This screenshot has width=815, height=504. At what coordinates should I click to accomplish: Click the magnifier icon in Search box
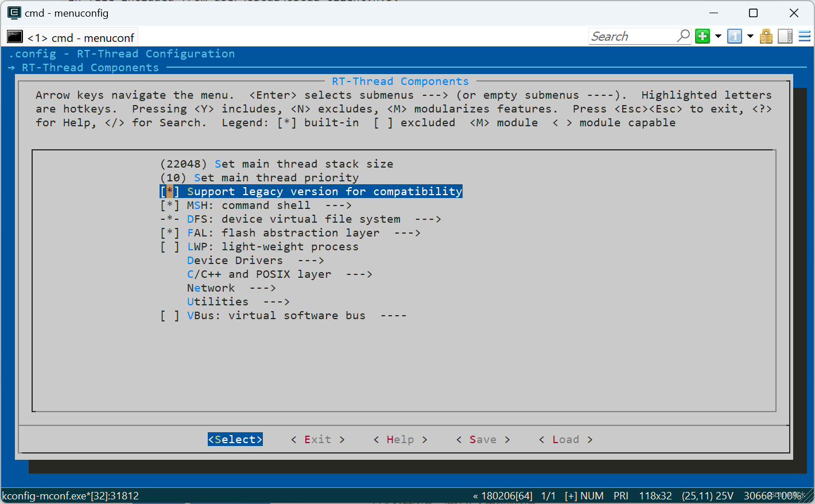pos(683,36)
